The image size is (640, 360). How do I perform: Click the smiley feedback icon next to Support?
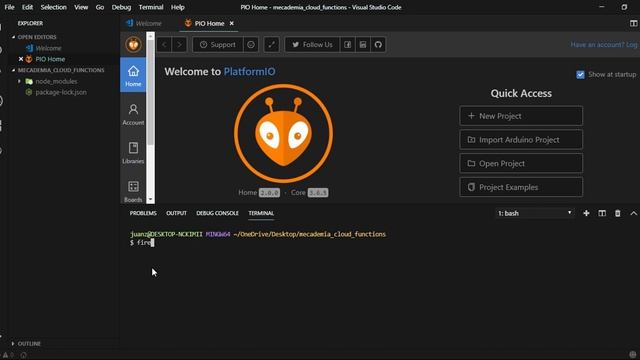251,44
